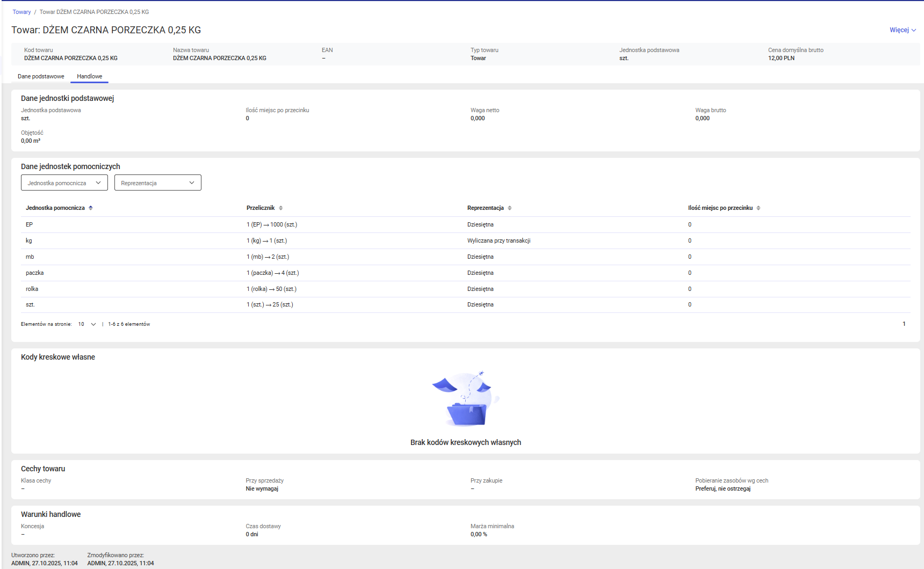Image resolution: width=924 pixels, height=569 pixels.
Task: Sort by Jednostka pomocnicza column icon
Action: (x=91, y=208)
